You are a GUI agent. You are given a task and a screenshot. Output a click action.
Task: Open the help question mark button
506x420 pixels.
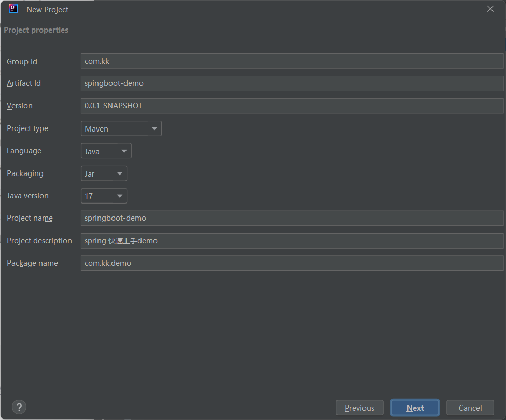click(19, 407)
